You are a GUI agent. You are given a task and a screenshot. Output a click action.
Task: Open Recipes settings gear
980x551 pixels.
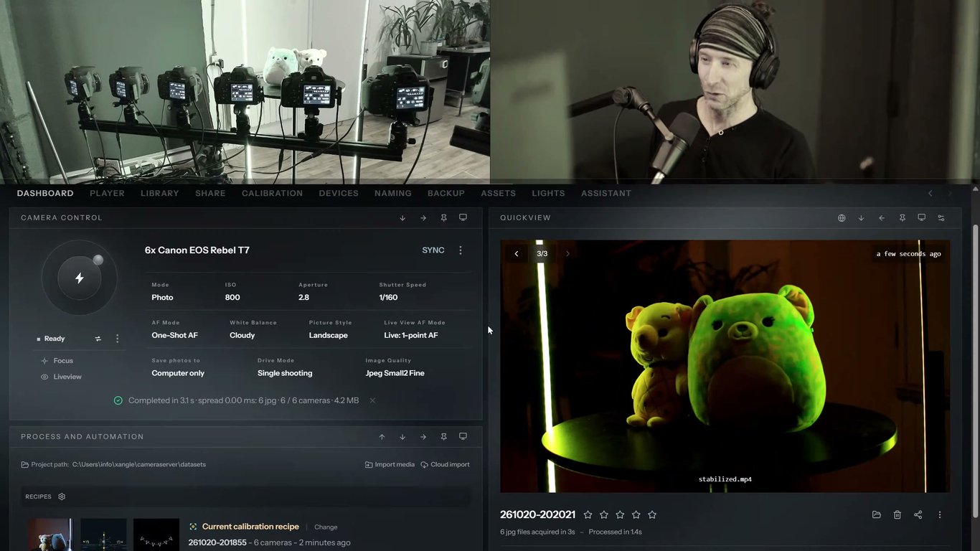pyautogui.click(x=62, y=496)
